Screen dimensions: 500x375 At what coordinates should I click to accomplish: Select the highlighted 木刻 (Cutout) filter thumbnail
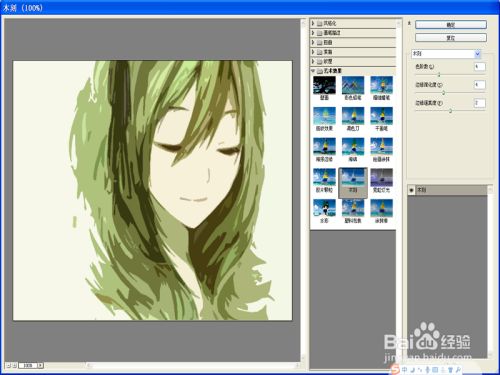point(353,183)
